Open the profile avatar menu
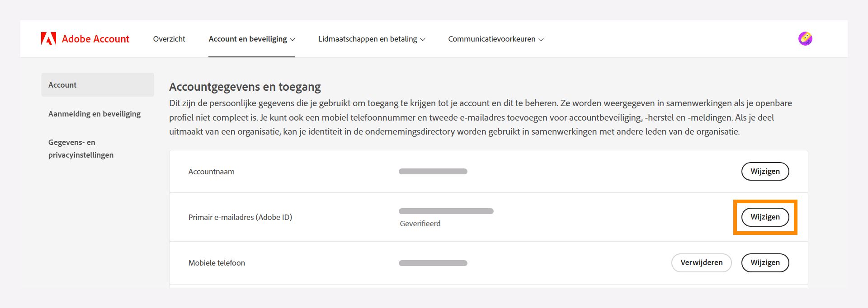The height and width of the screenshot is (308, 868). pos(806,38)
